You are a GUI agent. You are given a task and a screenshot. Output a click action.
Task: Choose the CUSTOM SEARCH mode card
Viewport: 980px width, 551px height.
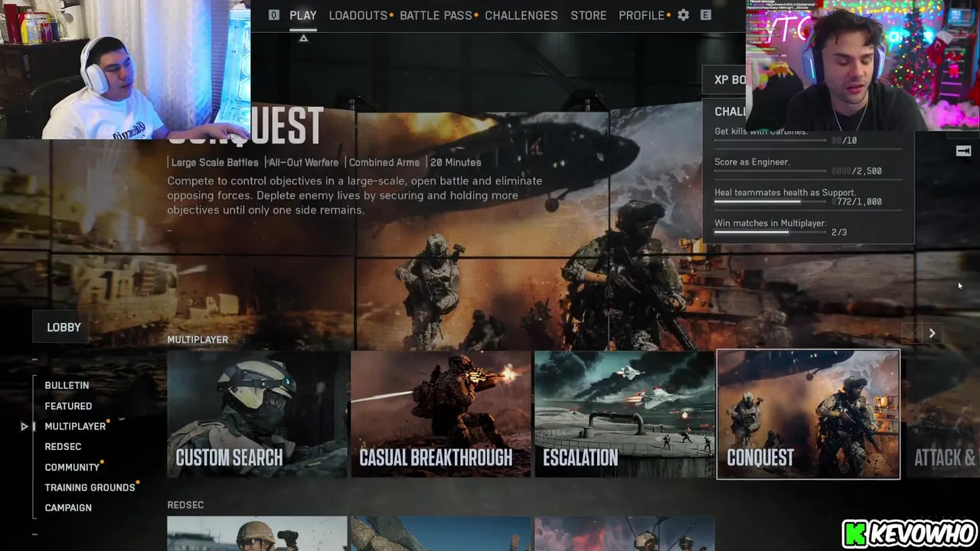click(257, 414)
